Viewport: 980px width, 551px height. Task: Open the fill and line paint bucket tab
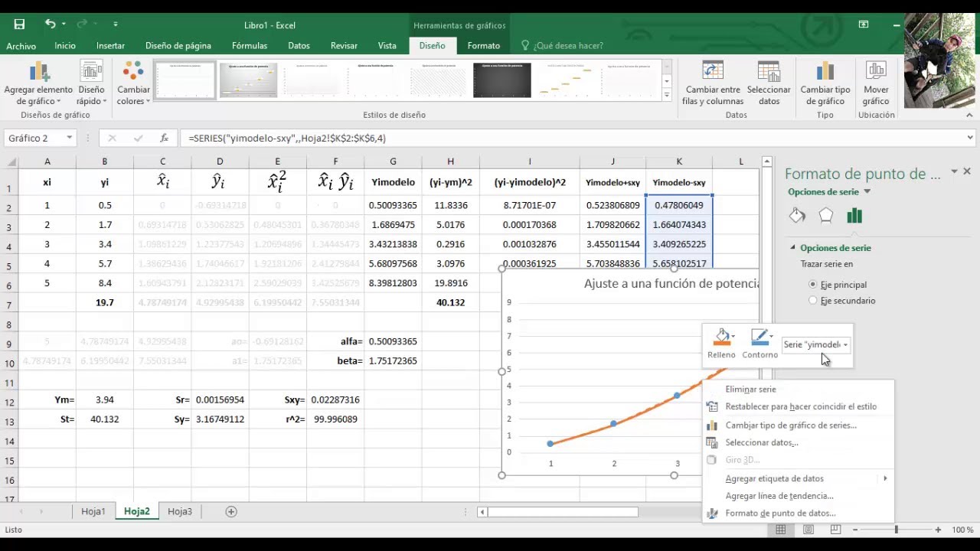tap(797, 216)
